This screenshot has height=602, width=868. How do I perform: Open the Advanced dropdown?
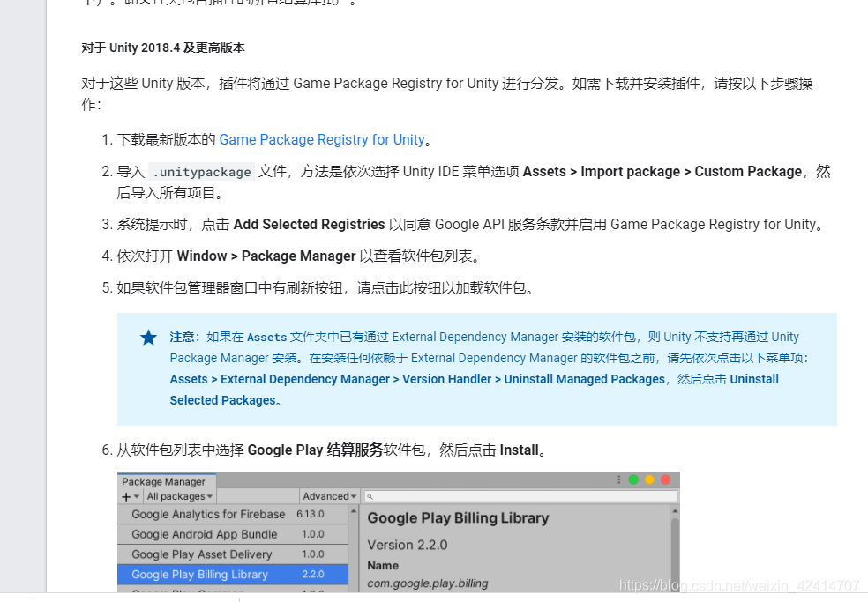[x=329, y=496]
